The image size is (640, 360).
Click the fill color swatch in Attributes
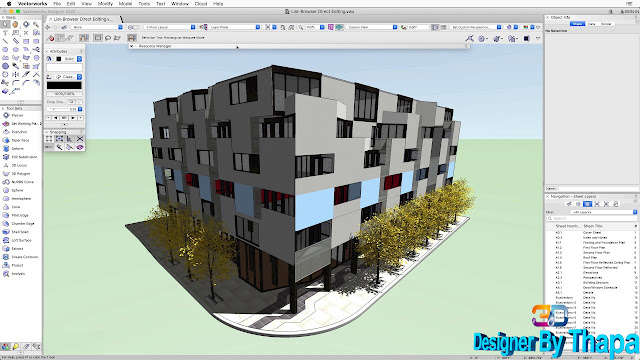click(x=64, y=67)
